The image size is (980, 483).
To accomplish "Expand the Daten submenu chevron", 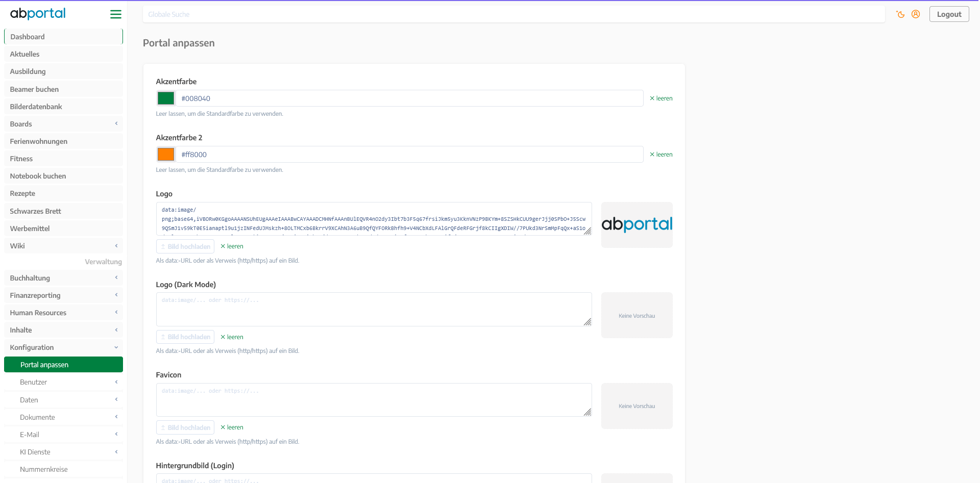I will 116,400.
